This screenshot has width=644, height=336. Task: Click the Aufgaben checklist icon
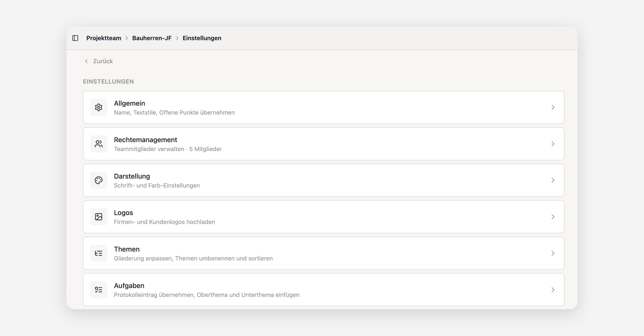[98, 290]
